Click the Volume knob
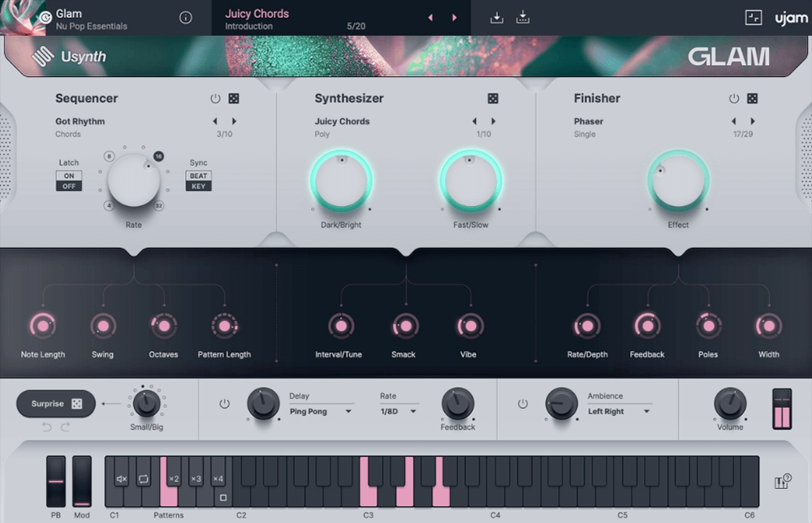This screenshot has width=812, height=523. pos(729,403)
